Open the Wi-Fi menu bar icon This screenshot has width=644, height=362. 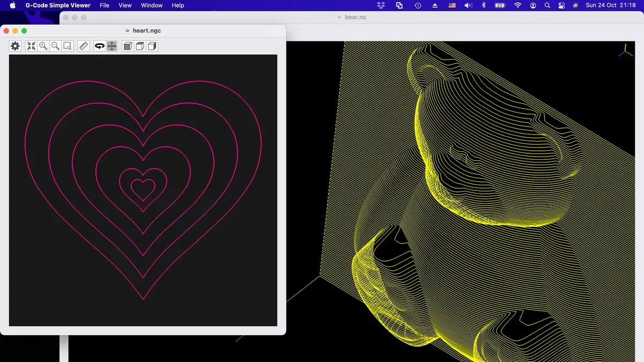[x=517, y=5]
